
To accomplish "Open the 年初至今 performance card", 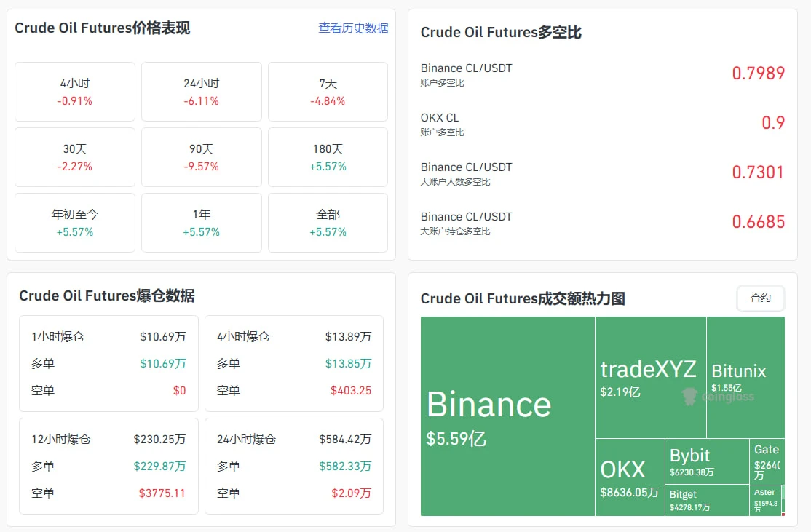I will (x=75, y=223).
